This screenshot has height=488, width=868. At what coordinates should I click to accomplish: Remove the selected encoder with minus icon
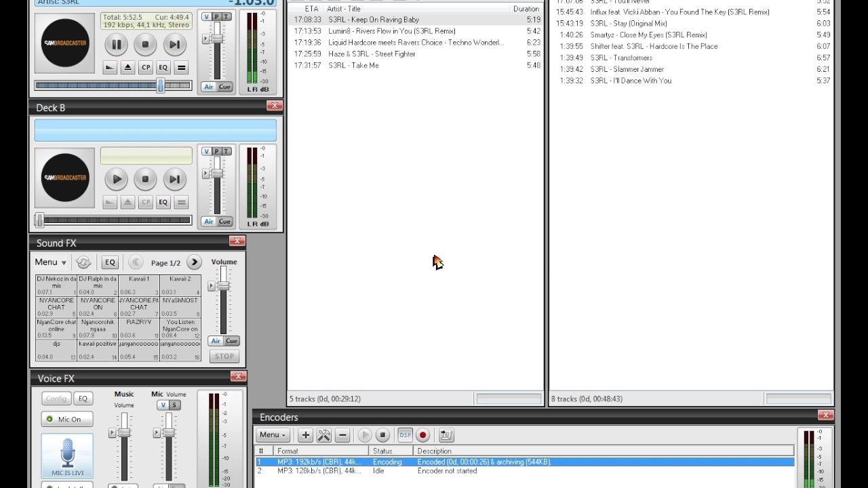(x=342, y=435)
